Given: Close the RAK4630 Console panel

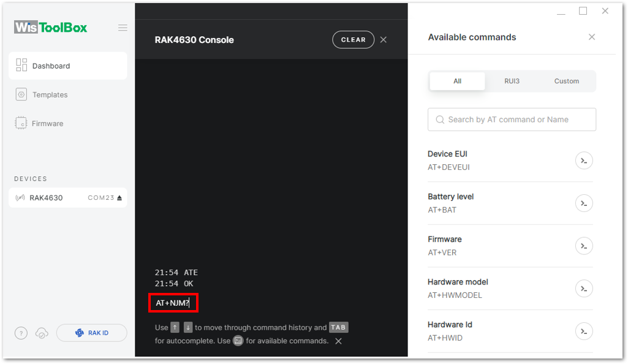Looking at the screenshot, I should tap(384, 40).
